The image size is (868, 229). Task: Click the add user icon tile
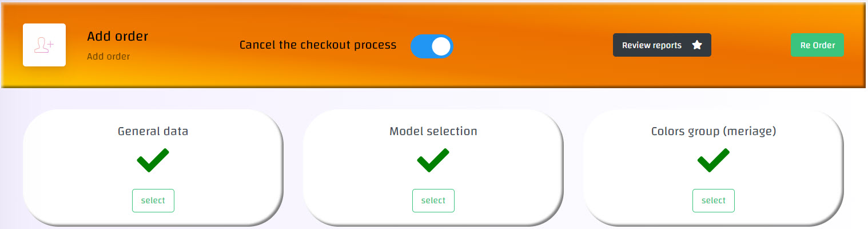point(44,45)
